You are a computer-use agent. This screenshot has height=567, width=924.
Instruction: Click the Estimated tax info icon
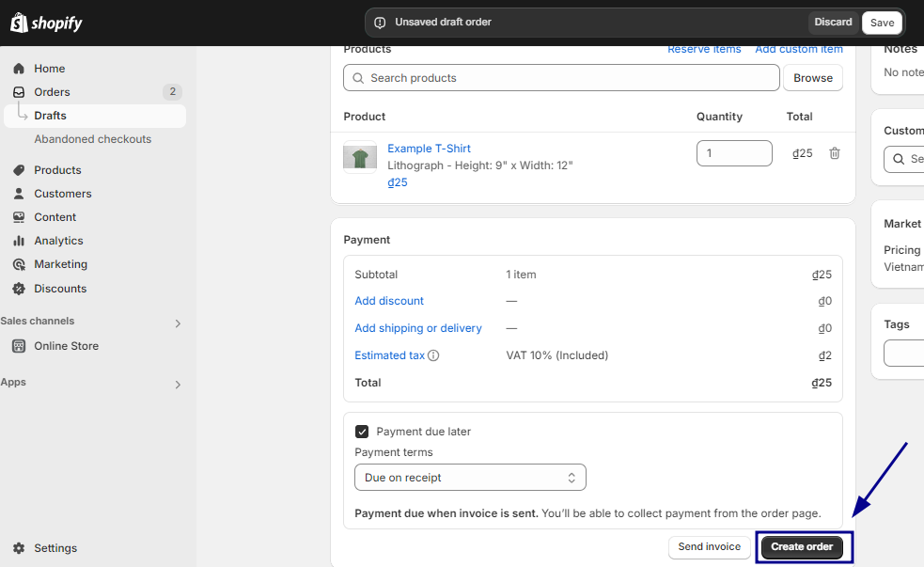pos(433,355)
